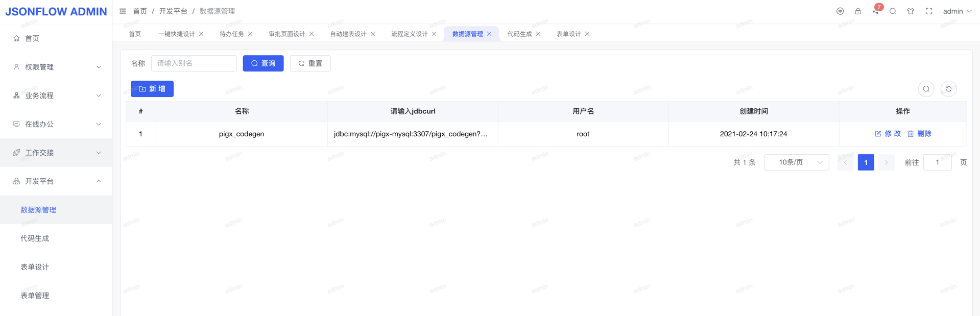The height and width of the screenshot is (316, 980).
Task: Collapse the 开发平台 sidebar menu
Action: 56,181
